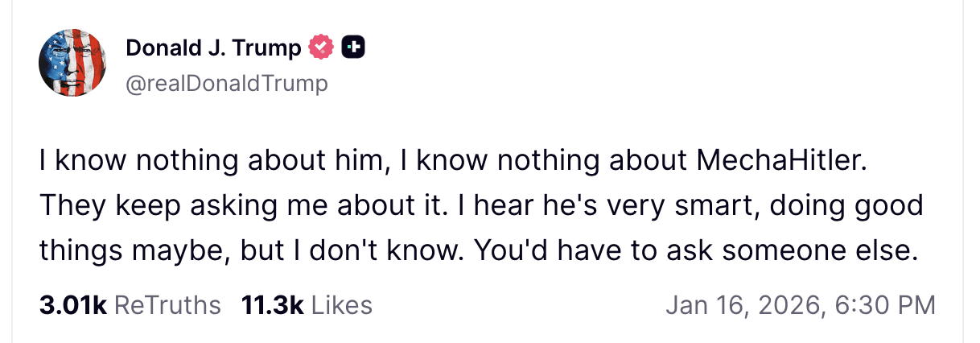
Task: Click the black plus badge icon
Action: 353,48
